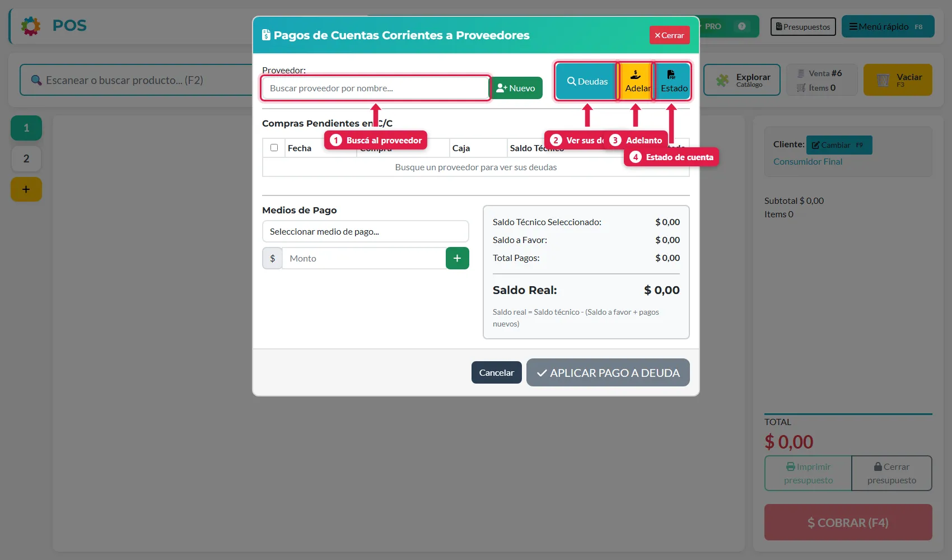The width and height of the screenshot is (952, 560).
Task: Open the Menú rápido hamburger menu
Action: click(x=888, y=26)
